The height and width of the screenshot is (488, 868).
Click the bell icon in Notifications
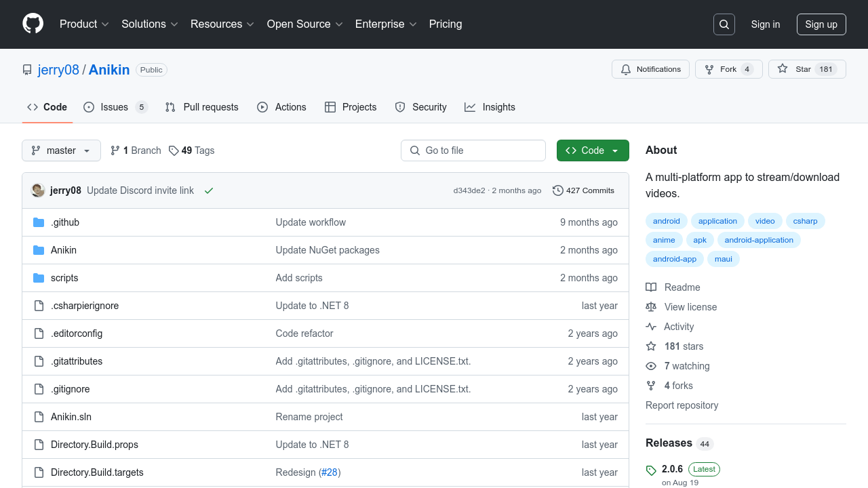(x=625, y=69)
